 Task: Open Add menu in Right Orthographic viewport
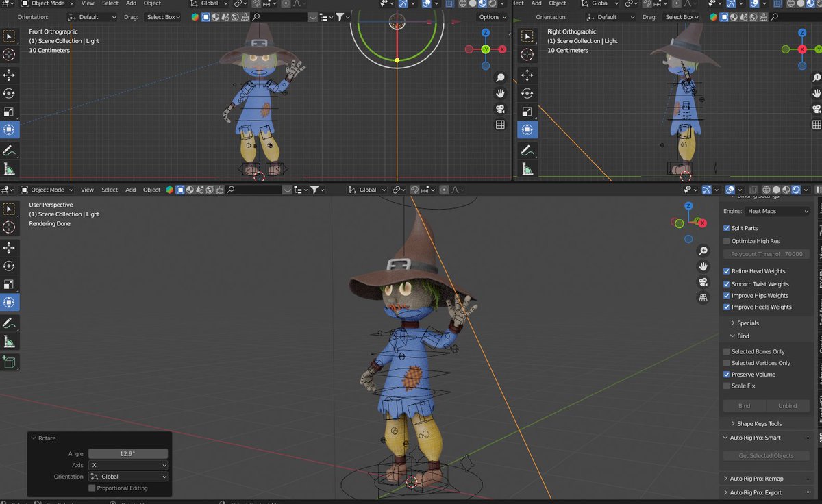point(536,3)
